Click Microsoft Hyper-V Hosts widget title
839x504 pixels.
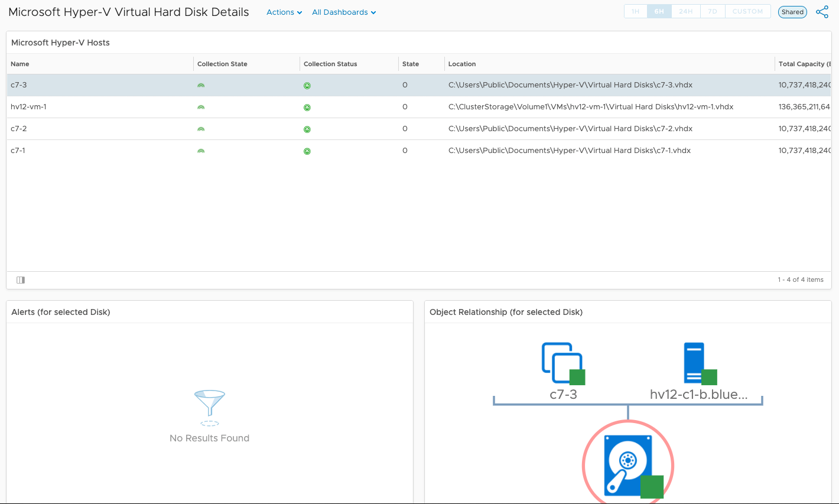[60, 43]
